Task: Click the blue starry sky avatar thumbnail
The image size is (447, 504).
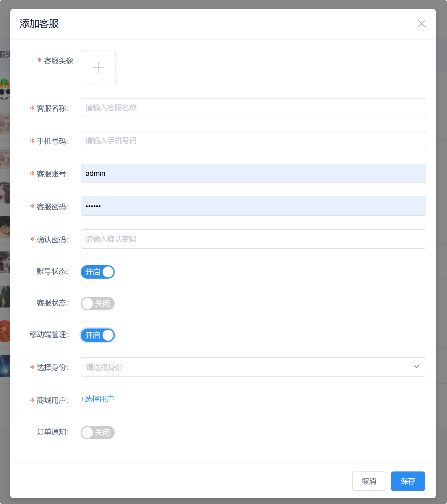Action: pos(5,366)
